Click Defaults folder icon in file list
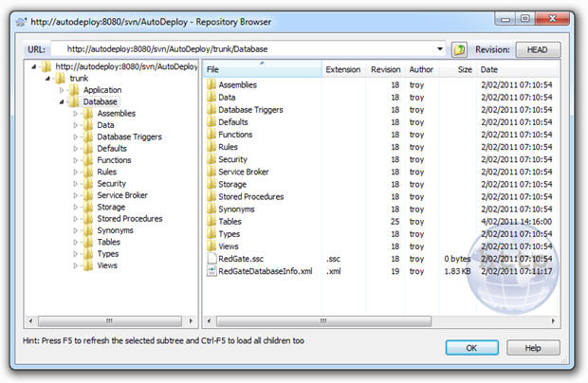588x383 pixels. [x=211, y=121]
